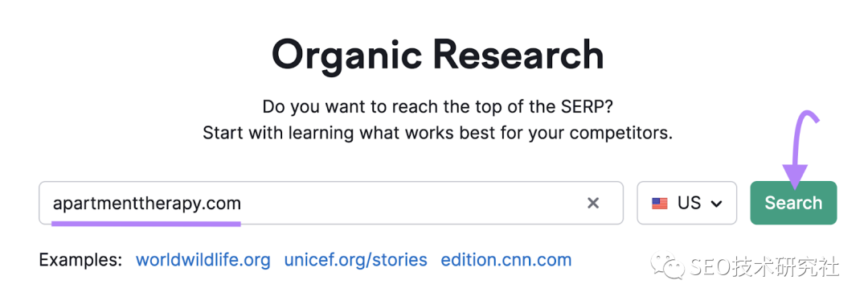Click the purple underline beneath the domain
This screenshot has width=868, height=305.
coord(146,224)
